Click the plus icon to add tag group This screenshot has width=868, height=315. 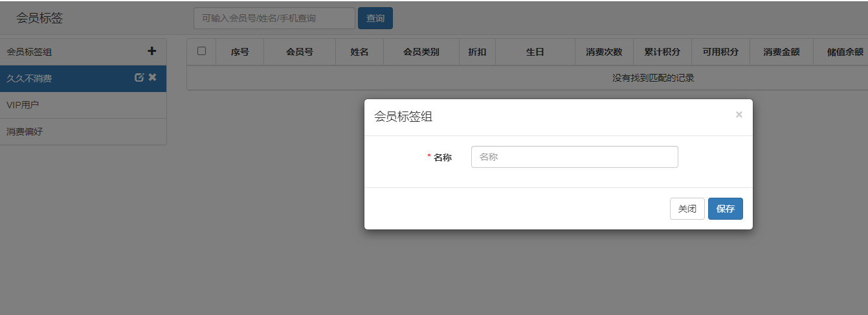coord(152,51)
